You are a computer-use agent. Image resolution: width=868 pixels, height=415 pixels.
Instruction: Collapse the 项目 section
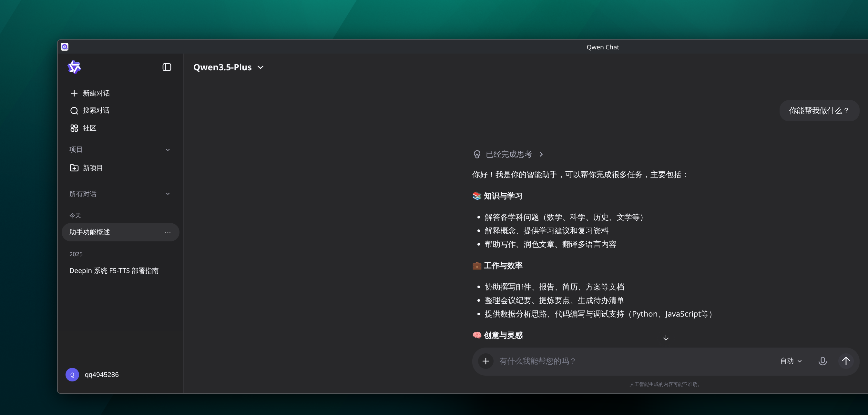click(x=168, y=149)
